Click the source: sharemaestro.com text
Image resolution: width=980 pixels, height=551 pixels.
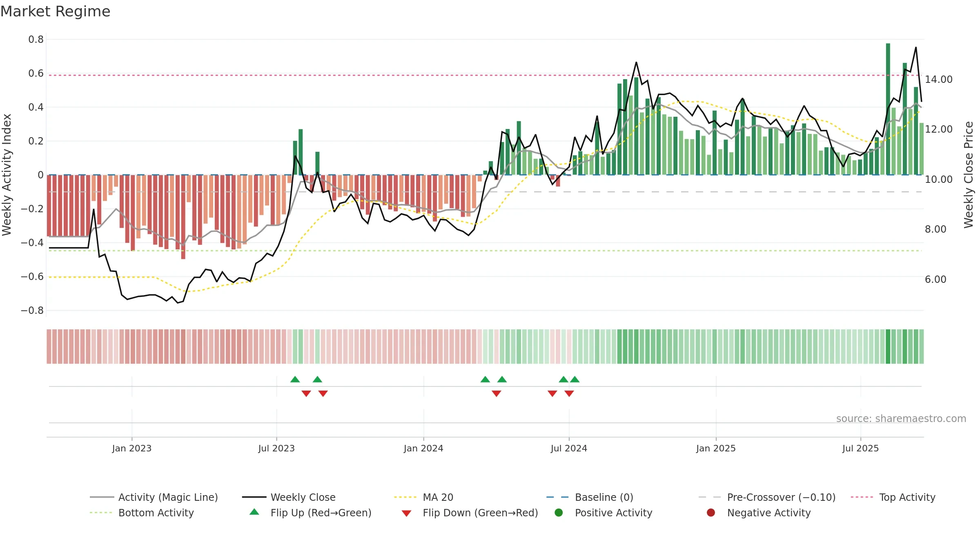901,418
